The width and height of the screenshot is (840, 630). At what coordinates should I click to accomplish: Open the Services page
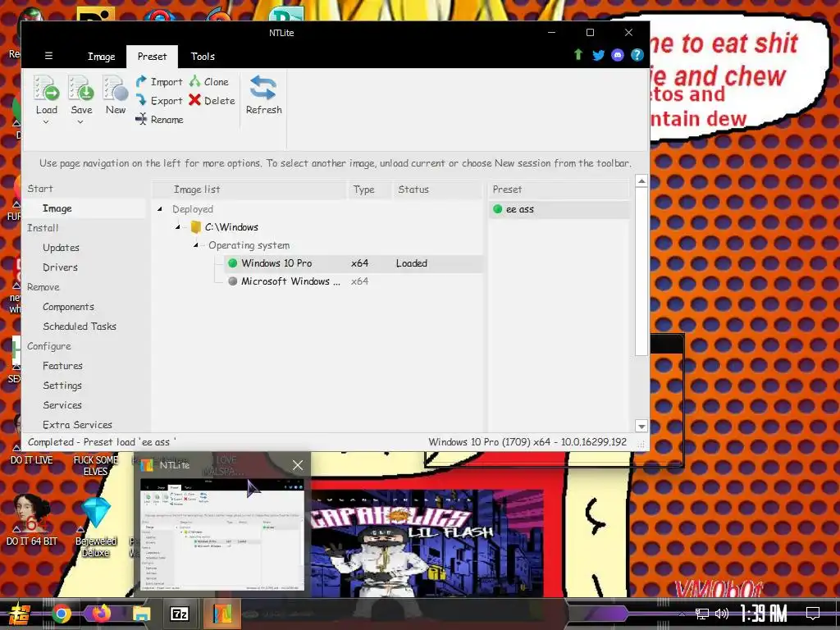[x=62, y=405]
